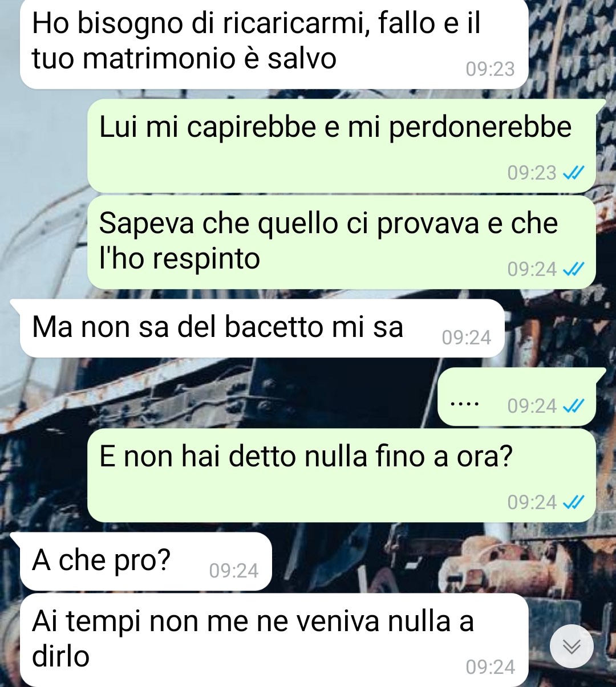
Task: Click the 09:23 timestamp on the first received message
Action: 490,70
